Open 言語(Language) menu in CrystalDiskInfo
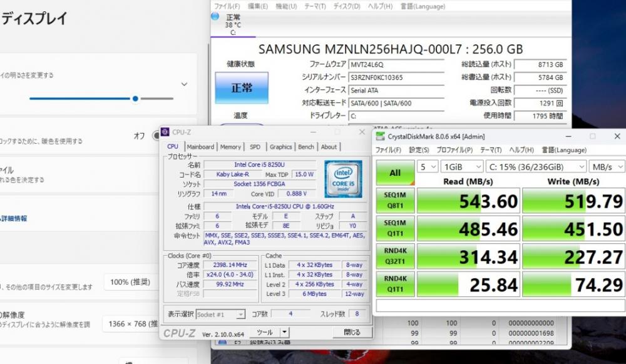The image size is (626, 364). coord(423,6)
